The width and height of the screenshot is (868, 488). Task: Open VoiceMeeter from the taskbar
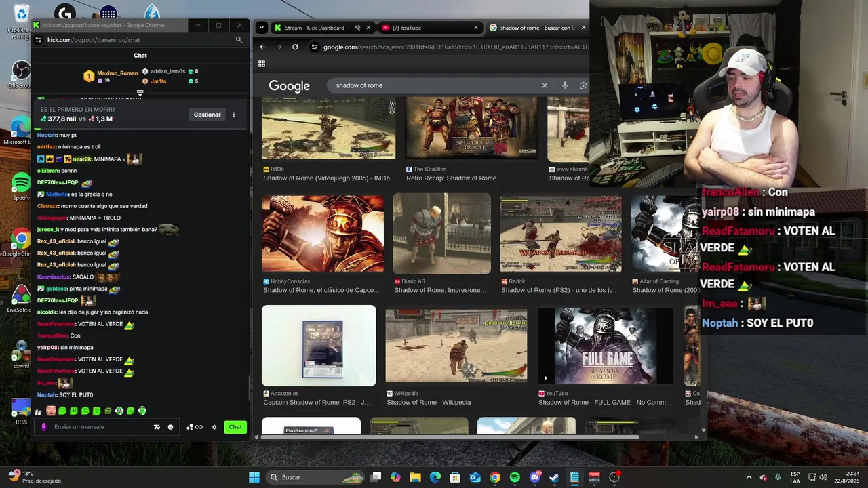pyautogui.click(x=594, y=477)
